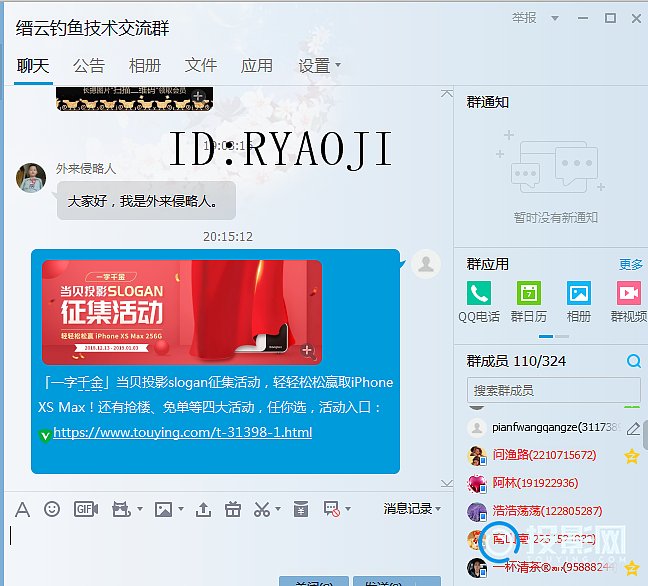Open dropdown arrow next to 举报

coord(545,18)
